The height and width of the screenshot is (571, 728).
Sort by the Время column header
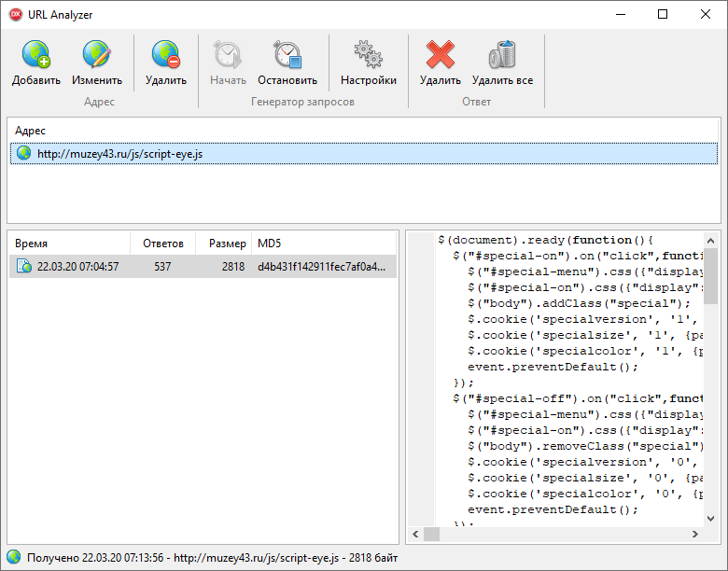(70, 244)
